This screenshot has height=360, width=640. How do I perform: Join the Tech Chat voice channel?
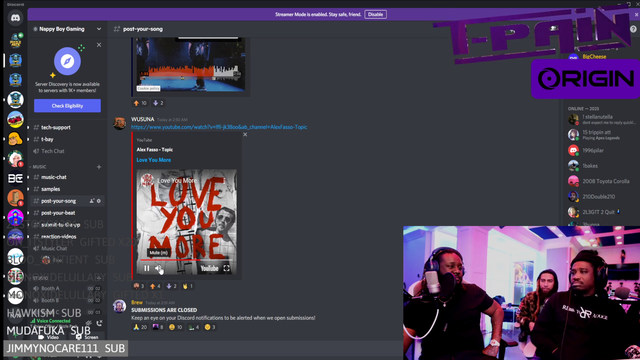coord(53,151)
